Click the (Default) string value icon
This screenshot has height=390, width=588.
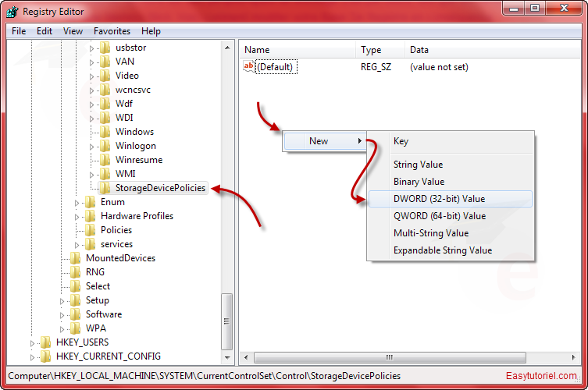point(248,67)
